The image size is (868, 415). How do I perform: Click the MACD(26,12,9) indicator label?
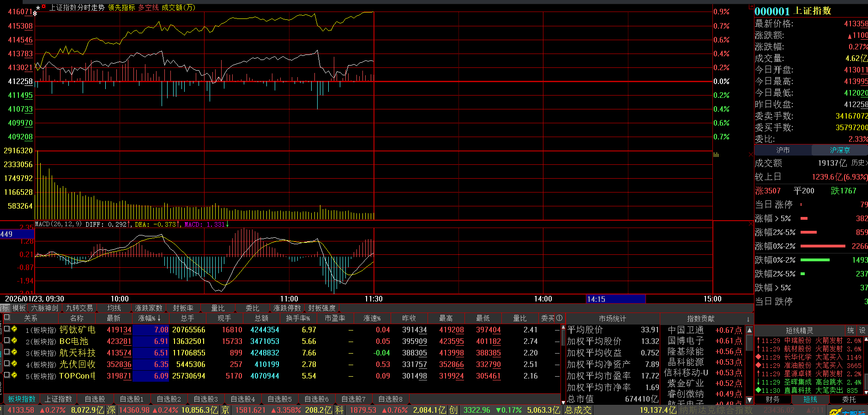click(58, 224)
